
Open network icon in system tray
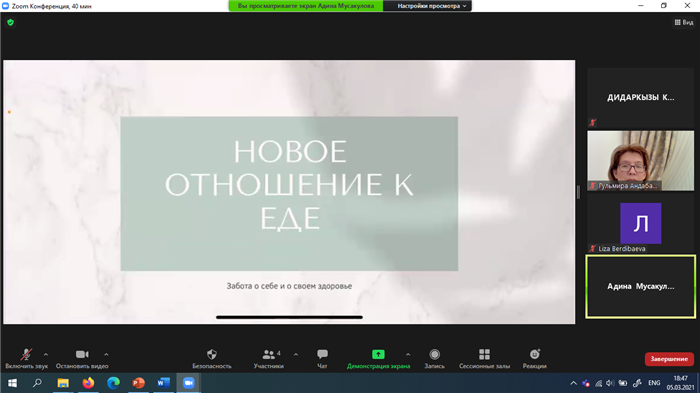598,383
